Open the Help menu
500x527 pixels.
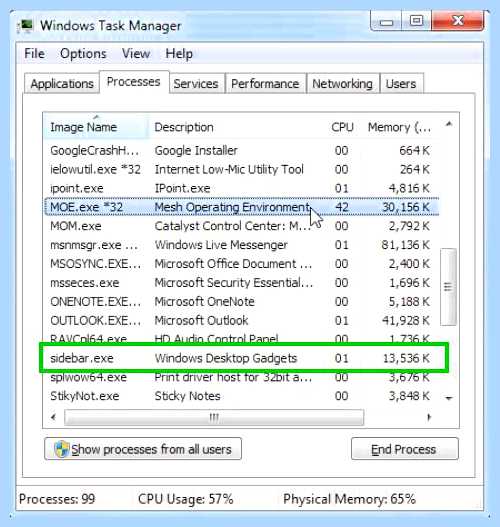click(179, 54)
